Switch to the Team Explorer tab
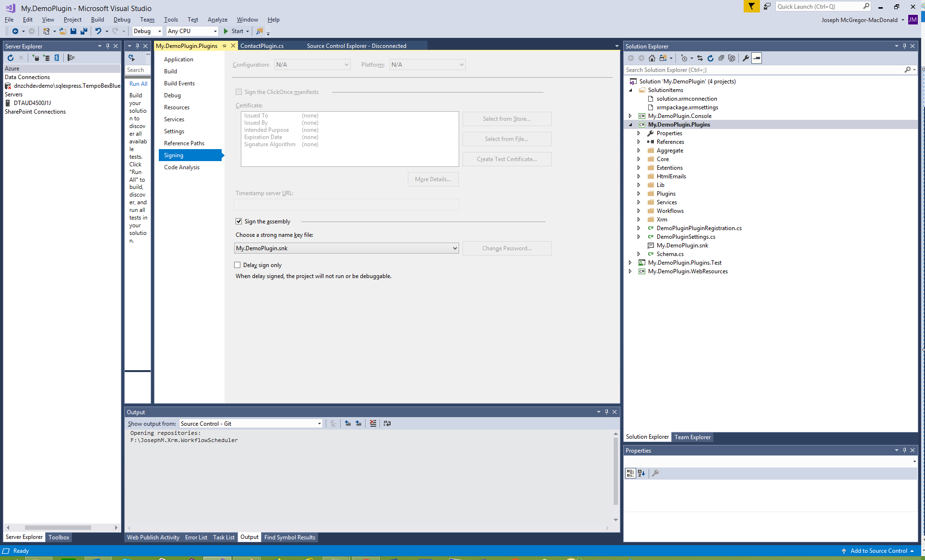 click(692, 437)
